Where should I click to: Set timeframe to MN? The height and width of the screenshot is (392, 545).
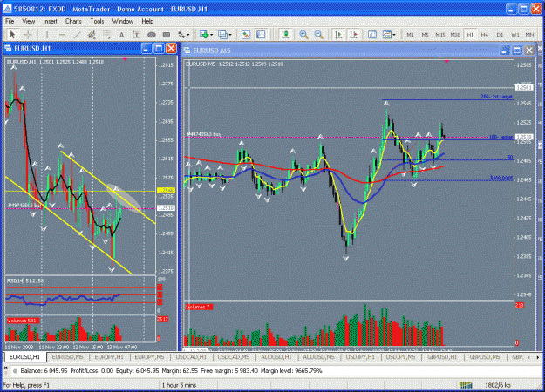pos(529,35)
